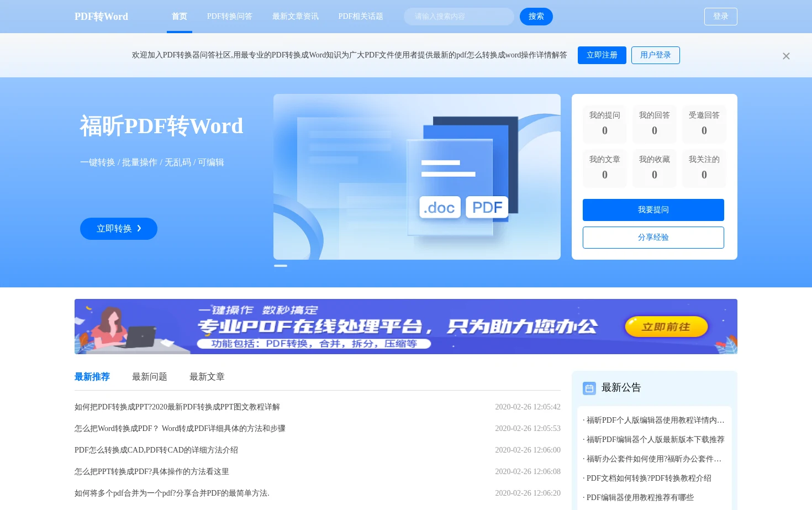Open article 怎么把Word转换成PDF？
Viewport: 812px width, 510px height.
(x=180, y=429)
